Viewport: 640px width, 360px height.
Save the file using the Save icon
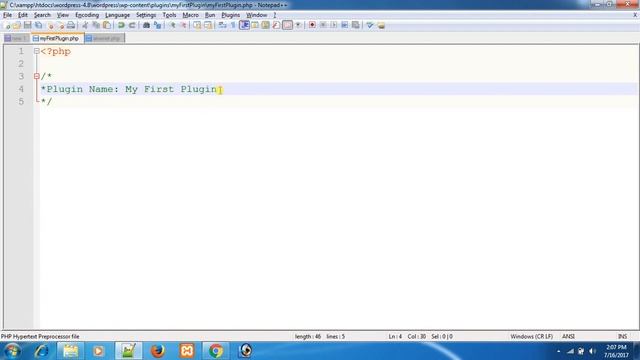click(x=27, y=25)
